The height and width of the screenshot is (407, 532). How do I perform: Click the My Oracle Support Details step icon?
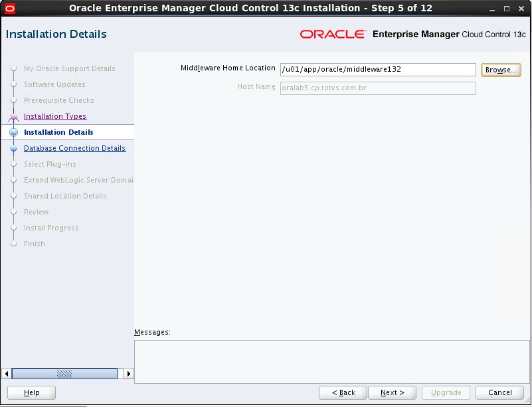pyautogui.click(x=15, y=68)
